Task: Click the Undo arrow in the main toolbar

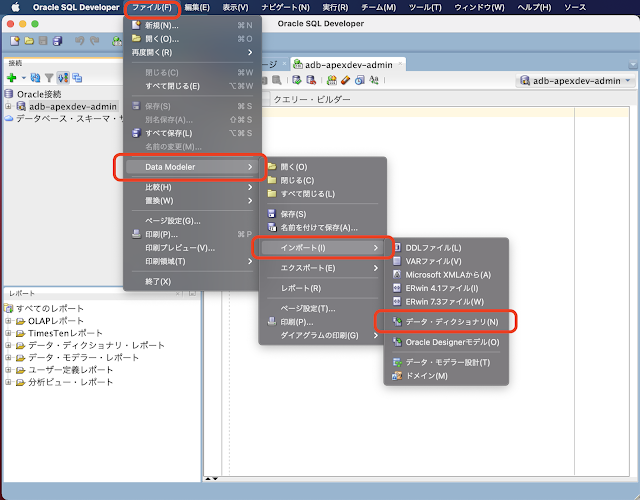Action: [x=79, y=40]
